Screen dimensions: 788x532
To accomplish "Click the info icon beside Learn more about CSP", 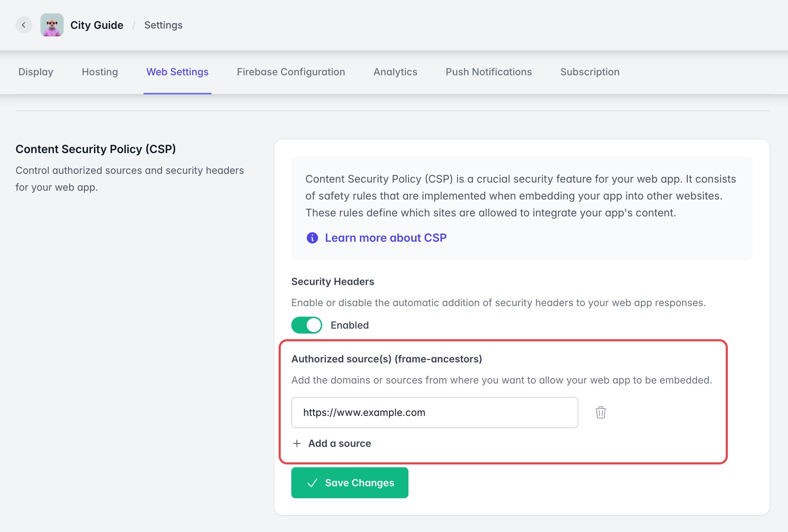I will 312,238.
